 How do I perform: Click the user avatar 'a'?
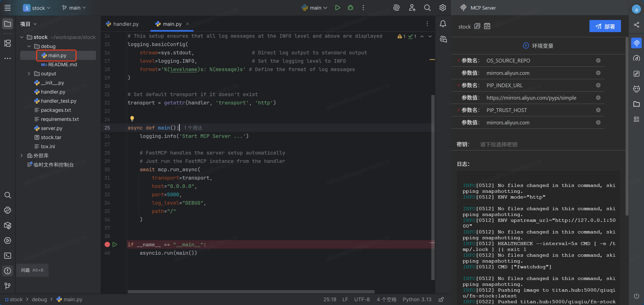pyautogui.click(x=636, y=10)
